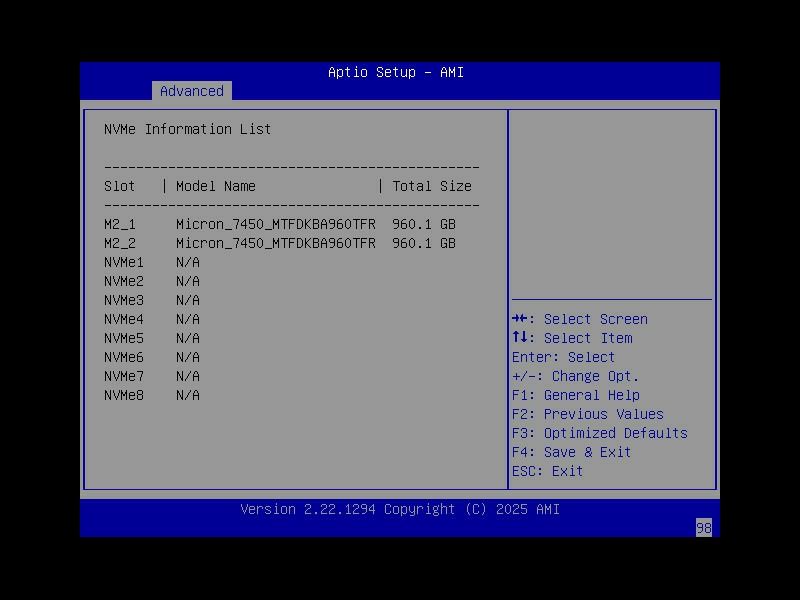Image resolution: width=800 pixels, height=600 pixels.
Task: Click the '98' indicator in bottom corner
Action: (x=704, y=528)
